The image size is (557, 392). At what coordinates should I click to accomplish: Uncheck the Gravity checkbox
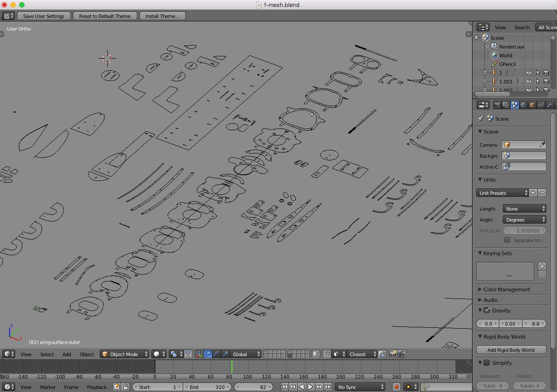pyautogui.click(x=487, y=310)
